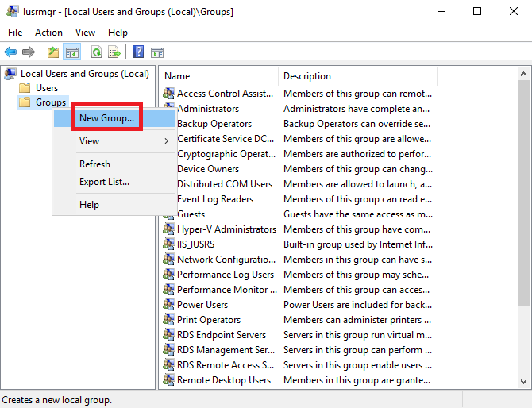Toggle Show/Hide Console Tree toolbar icon
The width and height of the screenshot is (532, 408).
coord(72,52)
